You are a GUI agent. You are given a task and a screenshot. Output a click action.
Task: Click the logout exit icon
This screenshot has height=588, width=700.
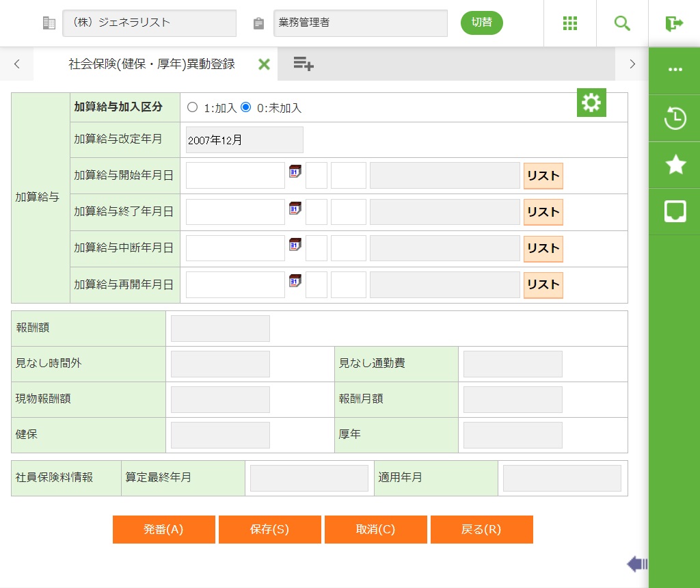click(x=674, y=23)
